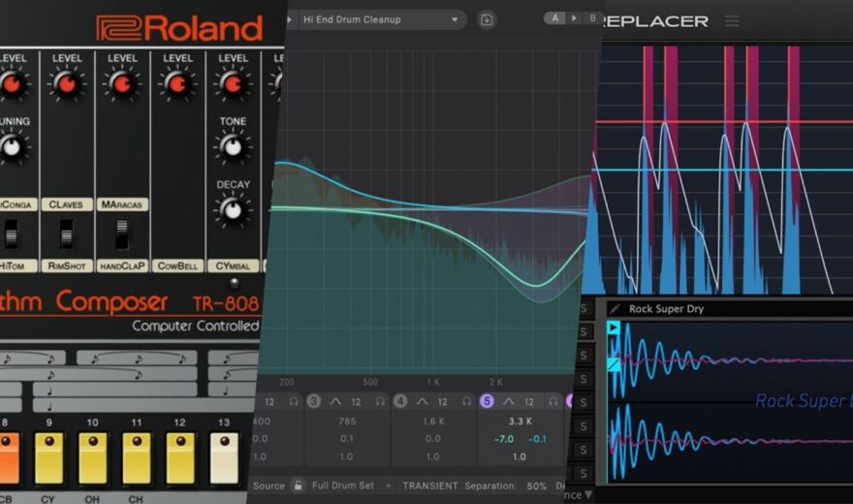Click the CowBell instrument label
The image size is (853, 504).
[178, 266]
